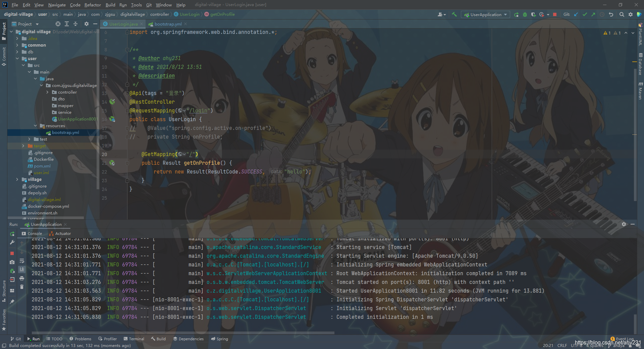Open IDE settings gear in the top toolbar
This screenshot has height=349, width=644.
click(x=630, y=14)
